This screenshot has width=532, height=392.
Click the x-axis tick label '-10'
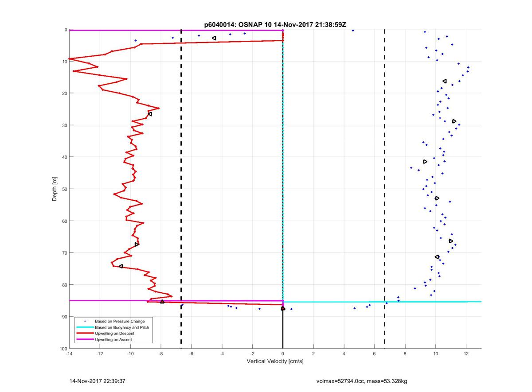pos(130,354)
